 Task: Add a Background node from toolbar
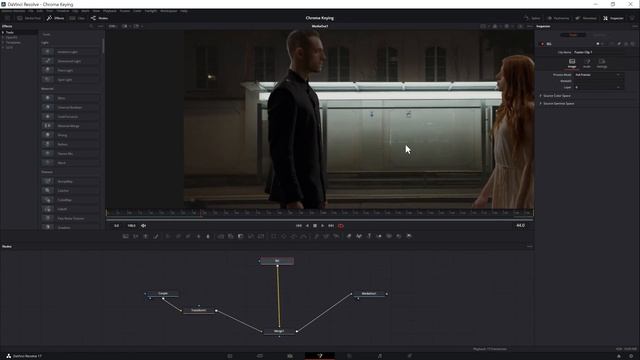pyautogui.click(x=125, y=236)
